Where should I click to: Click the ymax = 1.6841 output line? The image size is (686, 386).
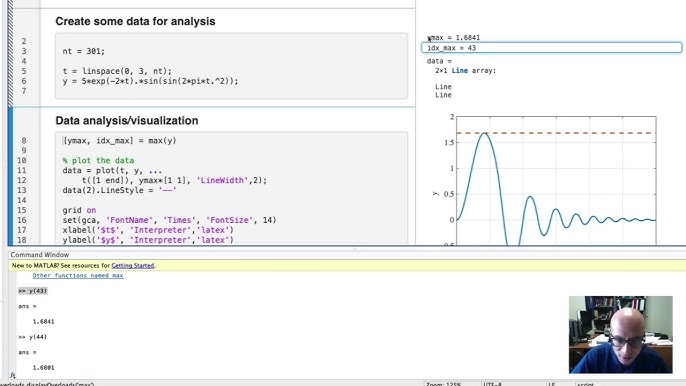point(454,38)
